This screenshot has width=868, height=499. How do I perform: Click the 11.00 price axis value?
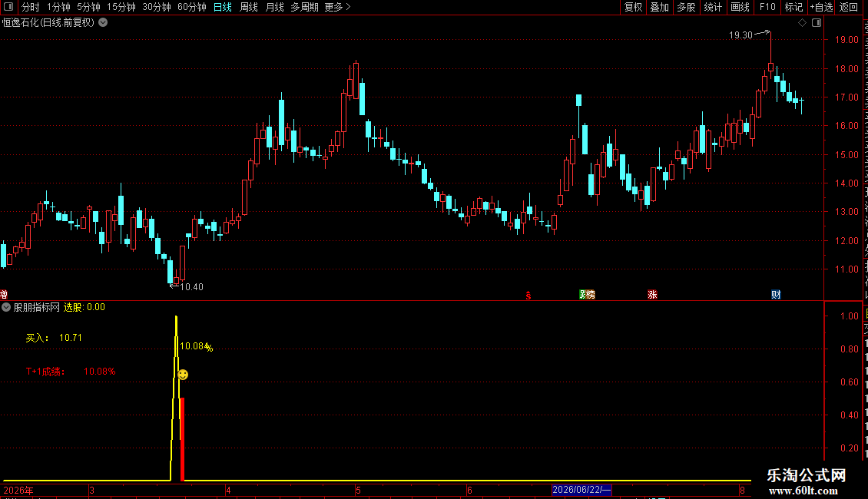point(846,269)
